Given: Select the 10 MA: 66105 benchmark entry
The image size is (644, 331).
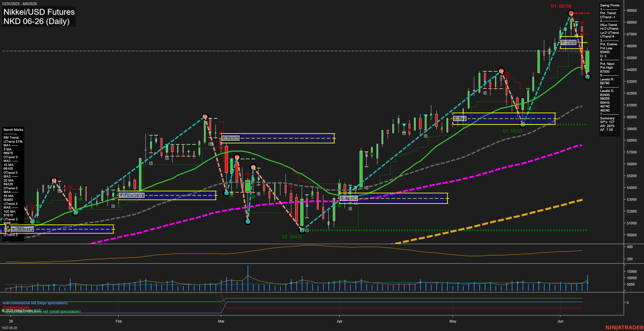Looking at the screenshot, I should 8,167.
